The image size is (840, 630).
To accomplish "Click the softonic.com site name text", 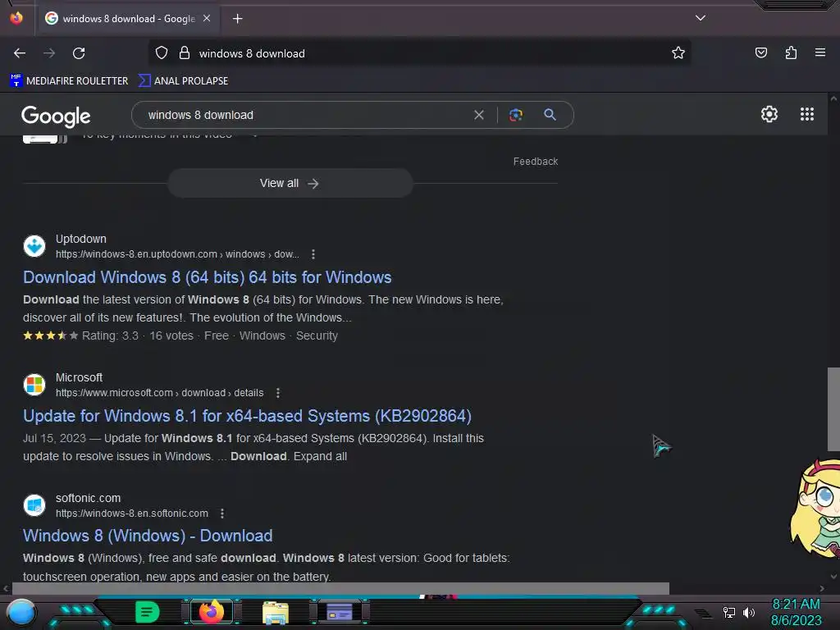I will coord(89,498).
